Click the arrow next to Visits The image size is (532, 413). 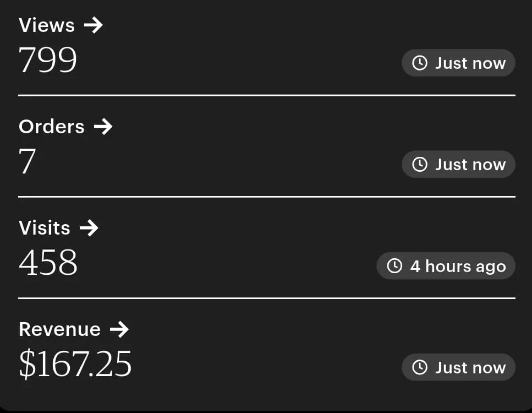tap(89, 228)
